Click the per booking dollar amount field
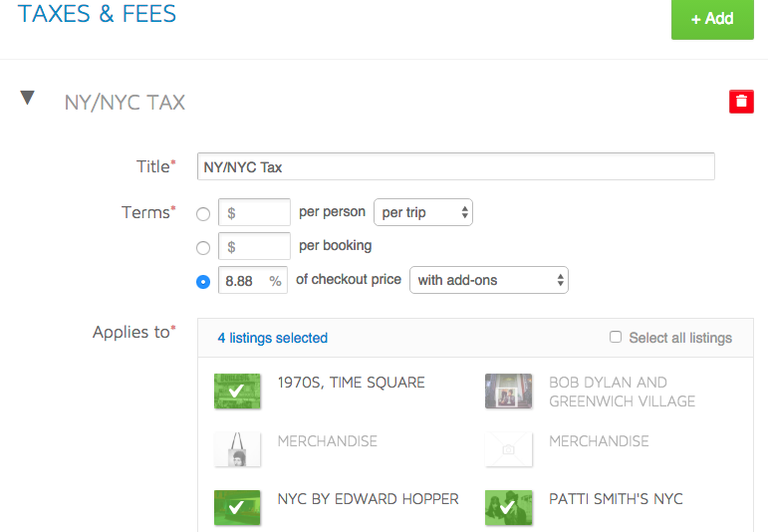 pyautogui.click(x=254, y=246)
